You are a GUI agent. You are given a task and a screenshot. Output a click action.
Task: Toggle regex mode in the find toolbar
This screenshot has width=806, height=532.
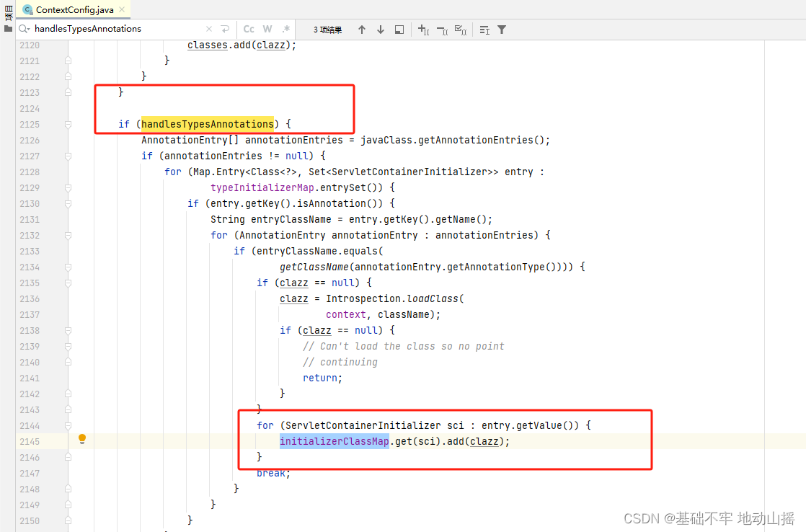[x=285, y=29]
